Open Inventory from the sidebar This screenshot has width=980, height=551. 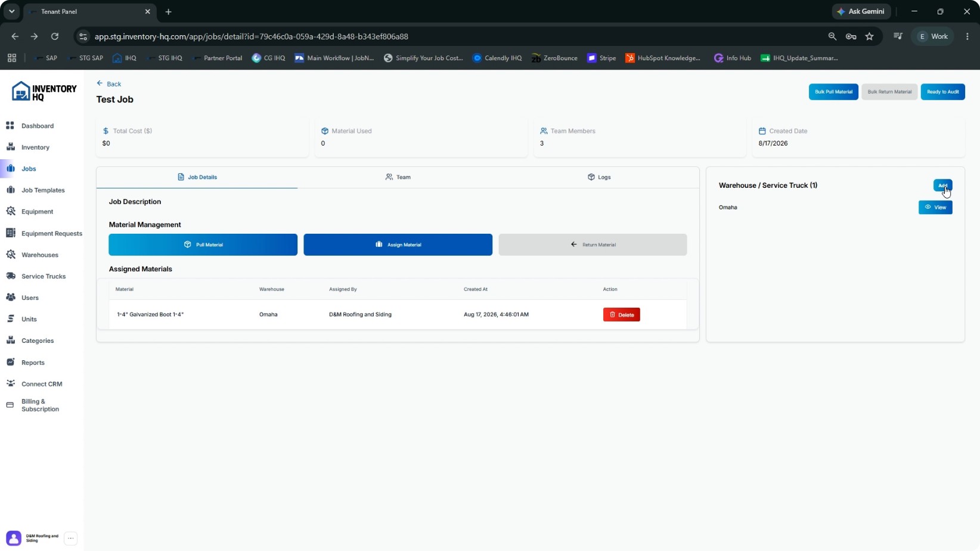click(x=35, y=147)
